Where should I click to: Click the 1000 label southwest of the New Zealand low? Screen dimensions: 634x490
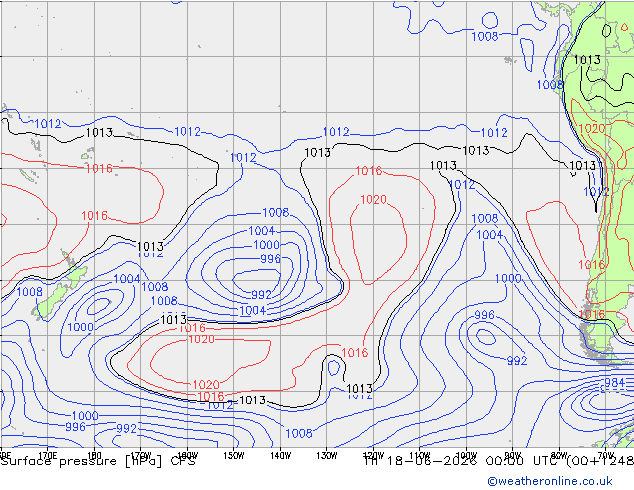[x=80, y=327]
